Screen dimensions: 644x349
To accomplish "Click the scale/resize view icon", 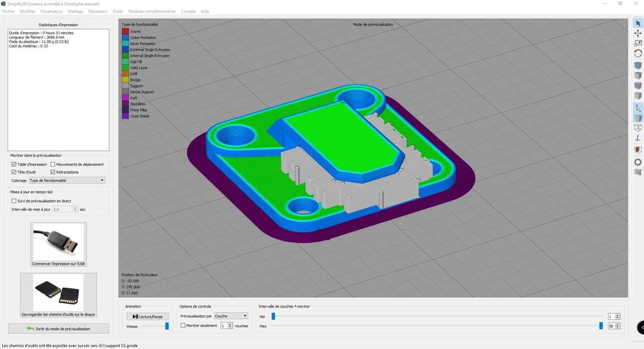I will pyautogui.click(x=638, y=43).
